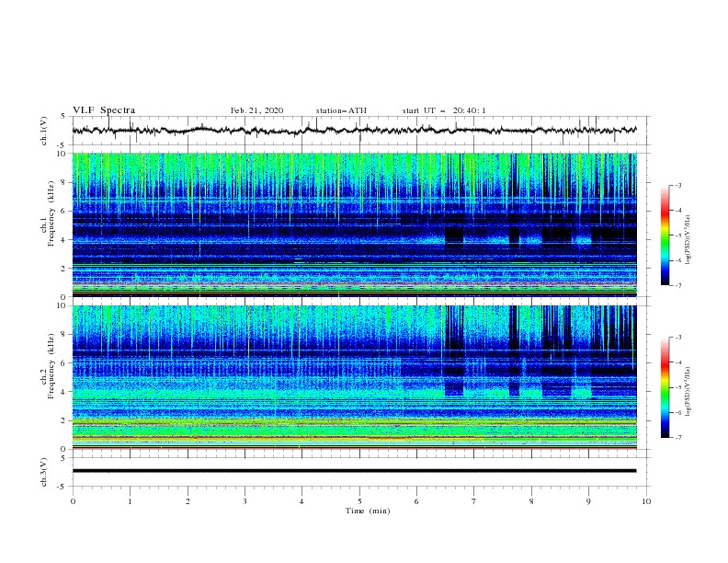Click time axis tick label "1"
728x563 pixels.
(130, 501)
